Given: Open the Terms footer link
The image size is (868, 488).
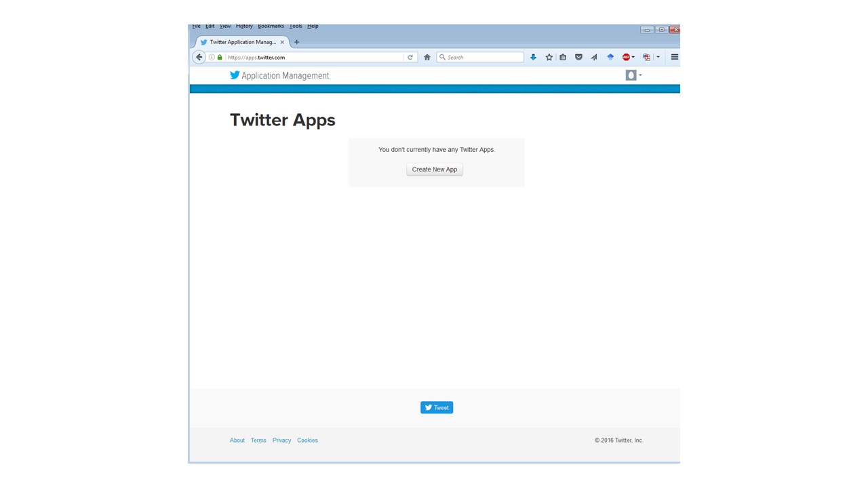Looking at the screenshot, I should click(x=258, y=441).
